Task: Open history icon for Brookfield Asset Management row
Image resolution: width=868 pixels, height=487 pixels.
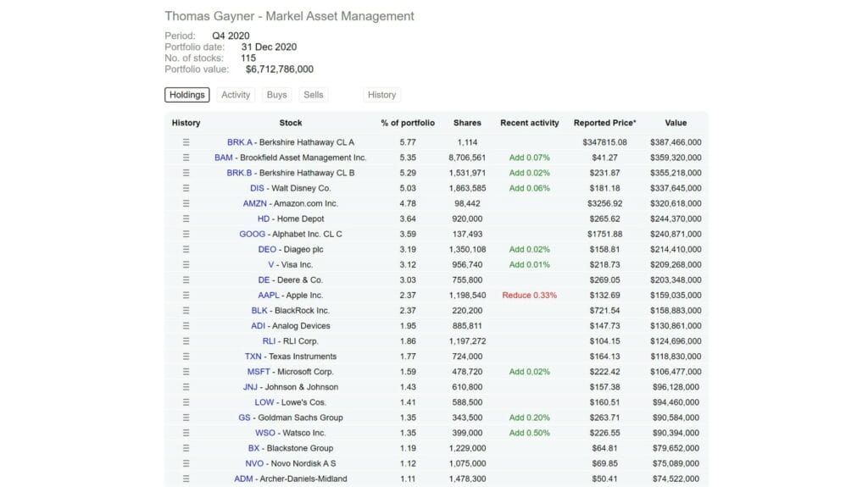Action: click(x=186, y=158)
